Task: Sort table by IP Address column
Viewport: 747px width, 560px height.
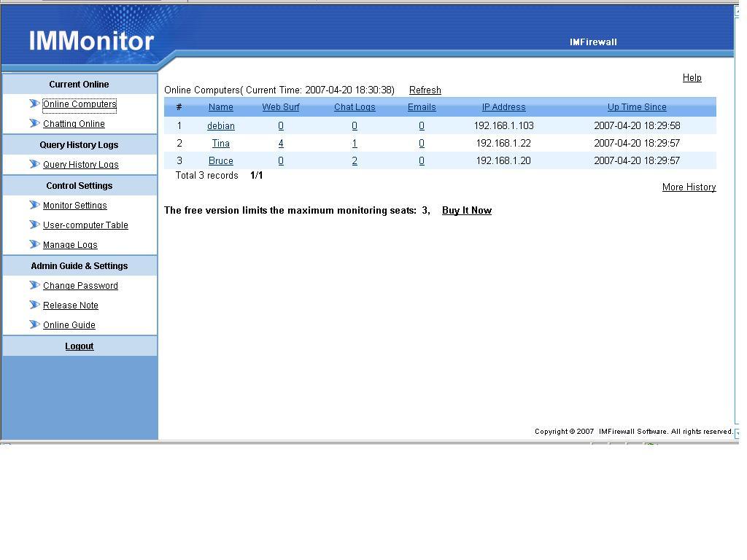Action: 503,107
